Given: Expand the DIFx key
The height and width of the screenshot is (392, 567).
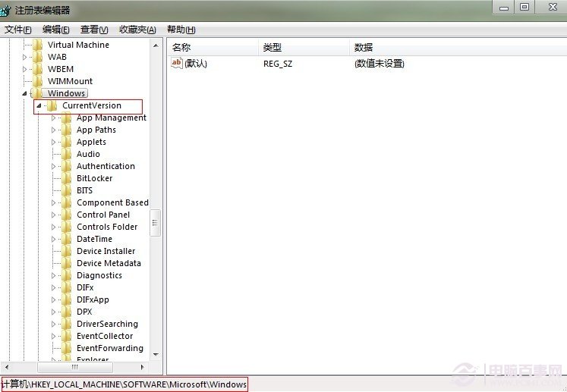Looking at the screenshot, I should (x=54, y=287).
